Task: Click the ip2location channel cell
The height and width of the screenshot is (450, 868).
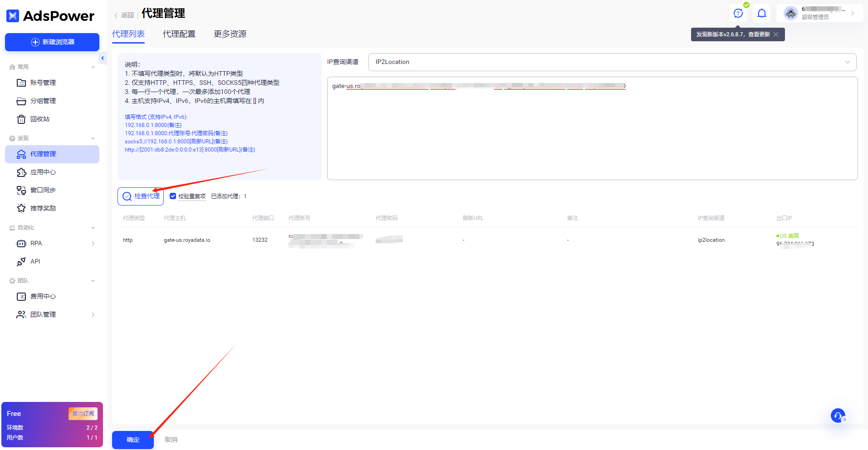Action: click(711, 240)
